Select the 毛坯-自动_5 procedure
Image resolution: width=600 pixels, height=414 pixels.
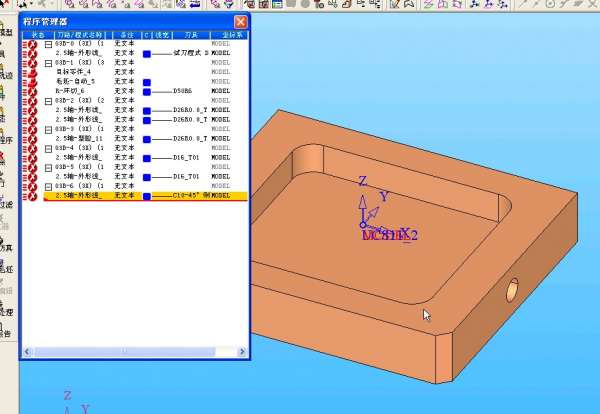[75, 81]
